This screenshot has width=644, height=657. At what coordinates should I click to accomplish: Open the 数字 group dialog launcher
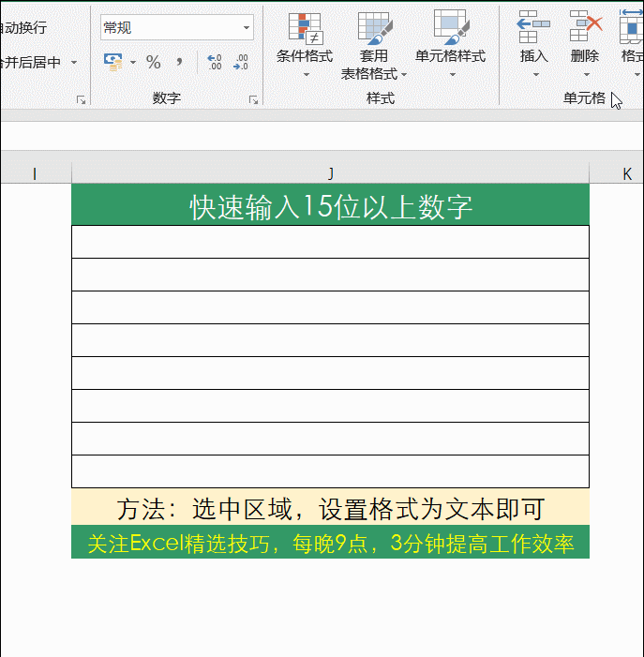tap(253, 99)
